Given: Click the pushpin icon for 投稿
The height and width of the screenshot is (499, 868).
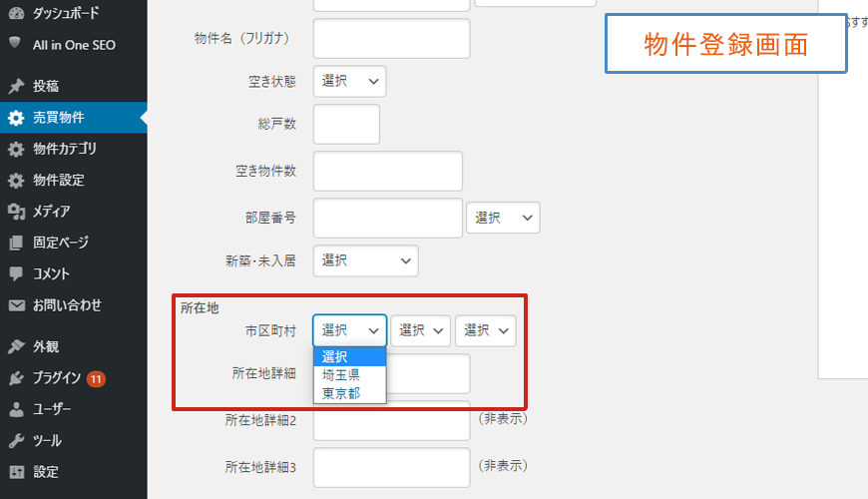Looking at the screenshot, I should pyautogui.click(x=15, y=86).
